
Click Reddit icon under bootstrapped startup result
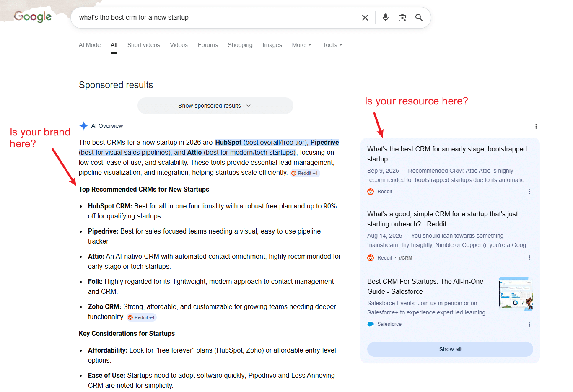tap(371, 192)
